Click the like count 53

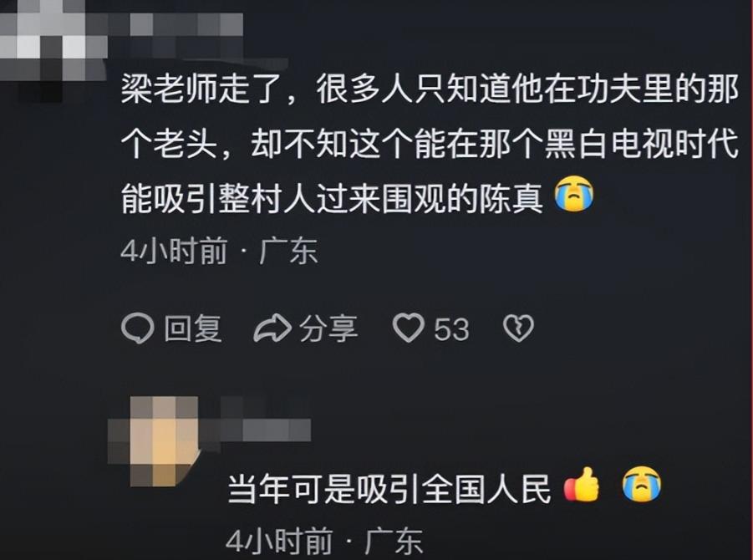pos(451,329)
